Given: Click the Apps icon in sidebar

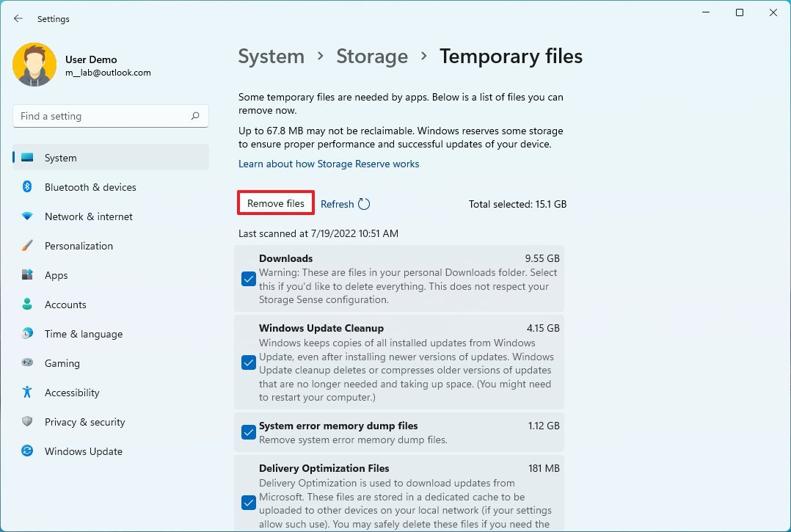Looking at the screenshot, I should coord(27,275).
